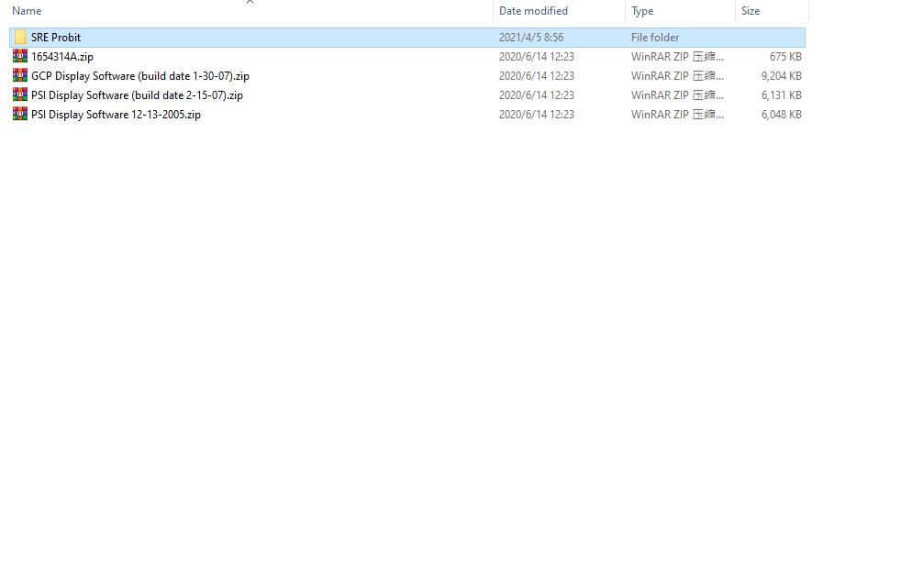Click the GCP Display Software zip icon

pyautogui.click(x=20, y=75)
